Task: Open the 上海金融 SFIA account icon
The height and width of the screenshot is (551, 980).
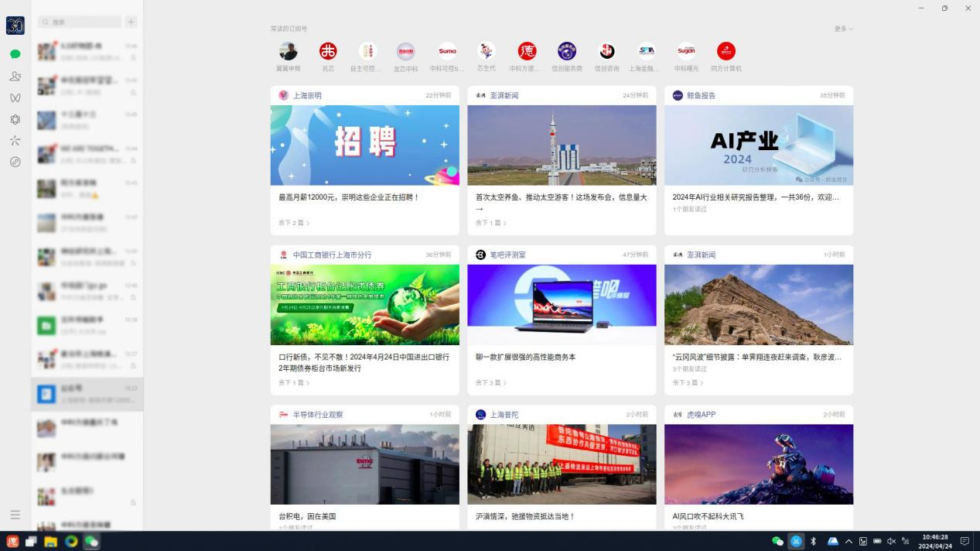Action: click(x=647, y=51)
